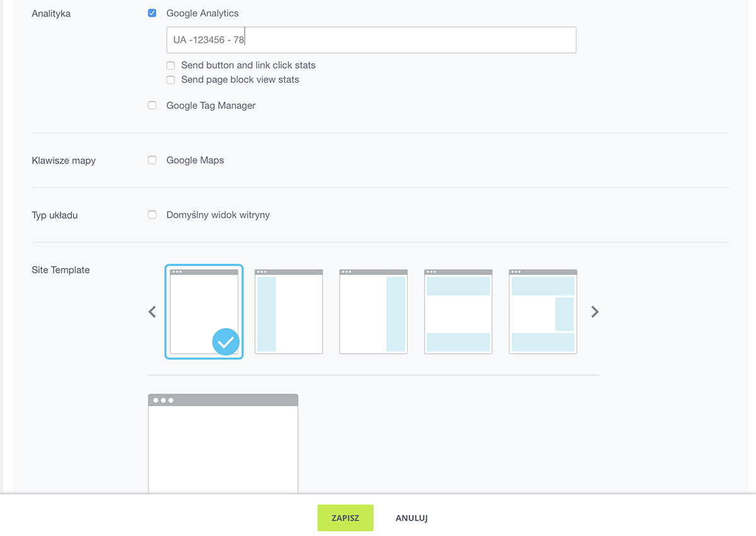Viewport: 756px width, 536px height.
Task: Click the Typ układu section label
Action: pos(55,215)
